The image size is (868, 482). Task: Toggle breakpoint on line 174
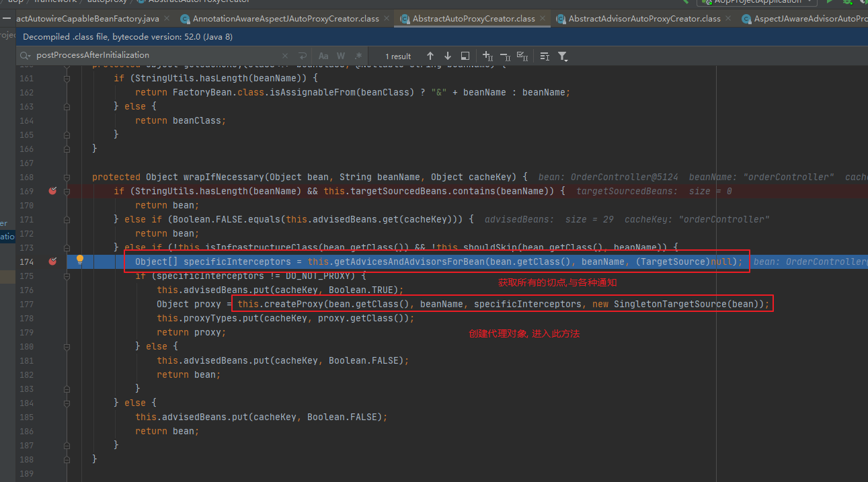(52, 262)
